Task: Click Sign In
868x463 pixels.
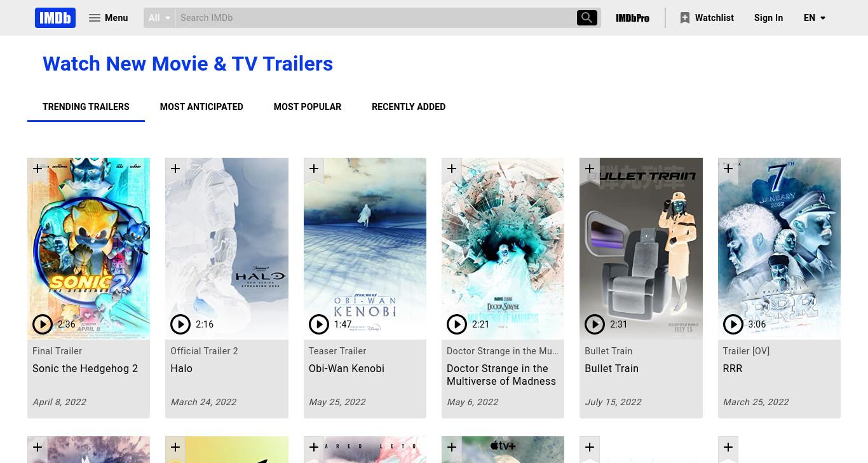Action: pyautogui.click(x=768, y=18)
